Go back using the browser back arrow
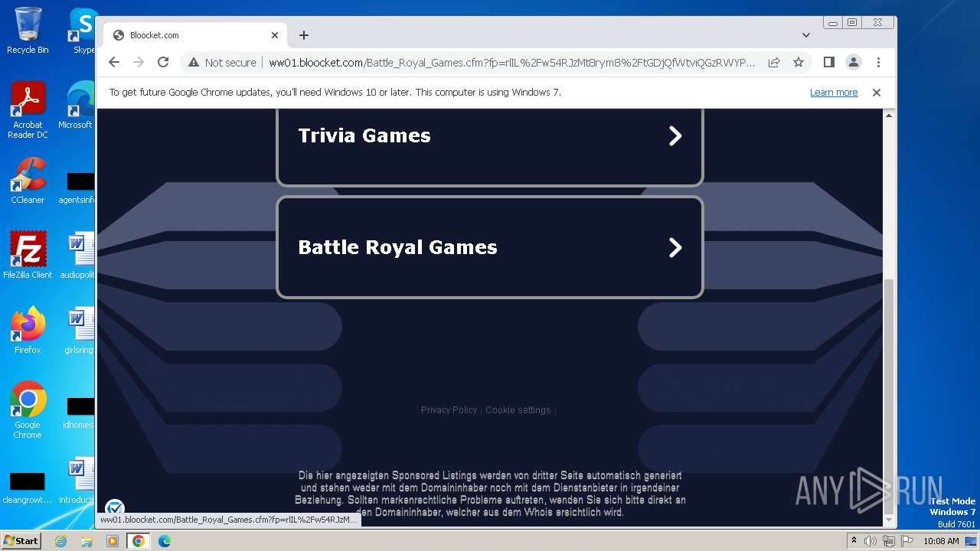 point(114,62)
